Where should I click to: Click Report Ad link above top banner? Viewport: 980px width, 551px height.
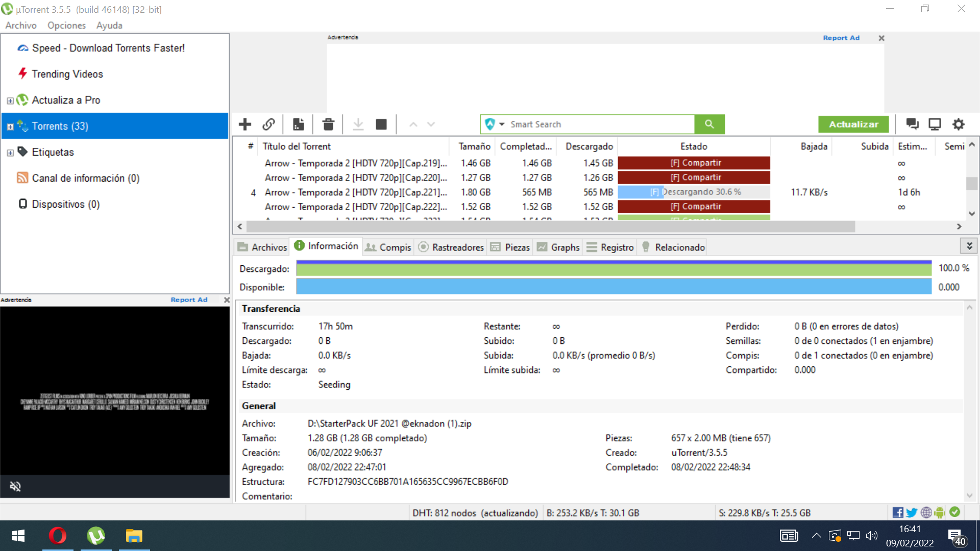[841, 38]
